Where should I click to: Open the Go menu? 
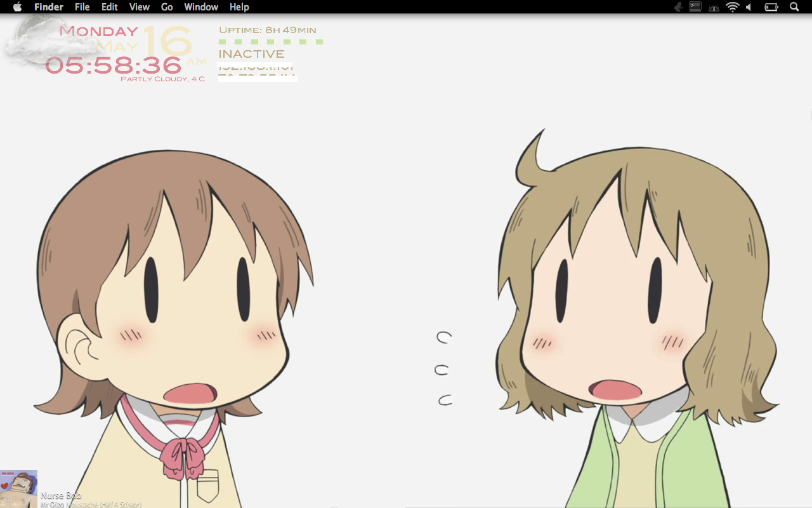(x=167, y=7)
